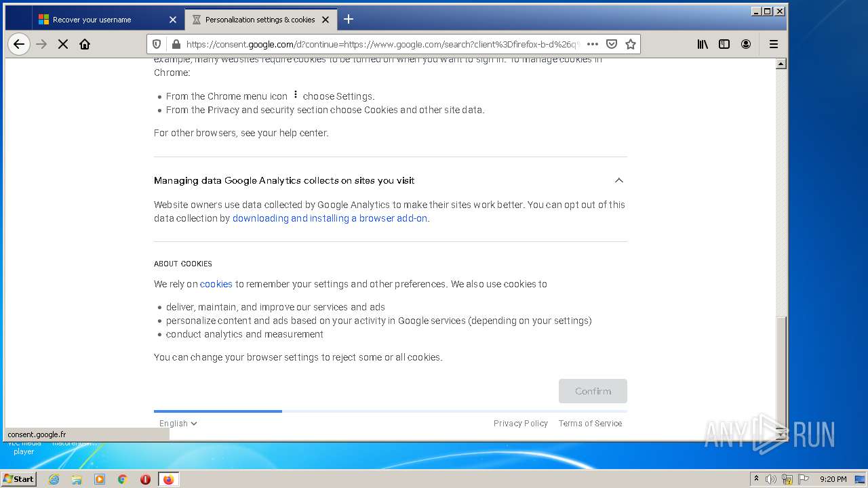Open media player taskbar icon
The width and height of the screenshot is (868, 488).
click(100, 479)
